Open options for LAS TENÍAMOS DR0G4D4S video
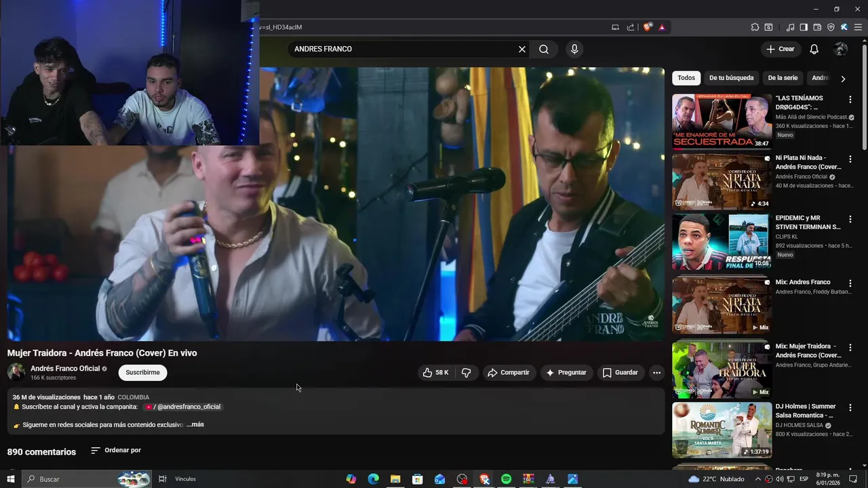The height and width of the screenshot is (488, 868). [x=850, y=100]
